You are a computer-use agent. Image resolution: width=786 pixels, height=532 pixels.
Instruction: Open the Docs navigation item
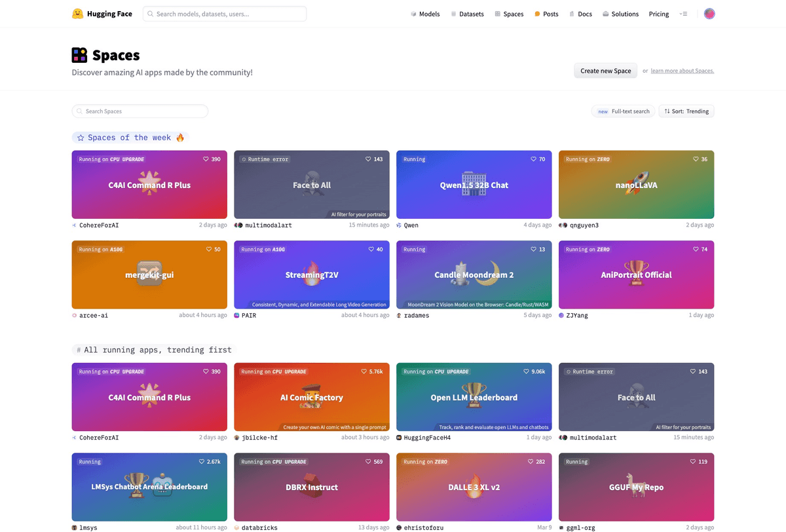pos(580,14)
